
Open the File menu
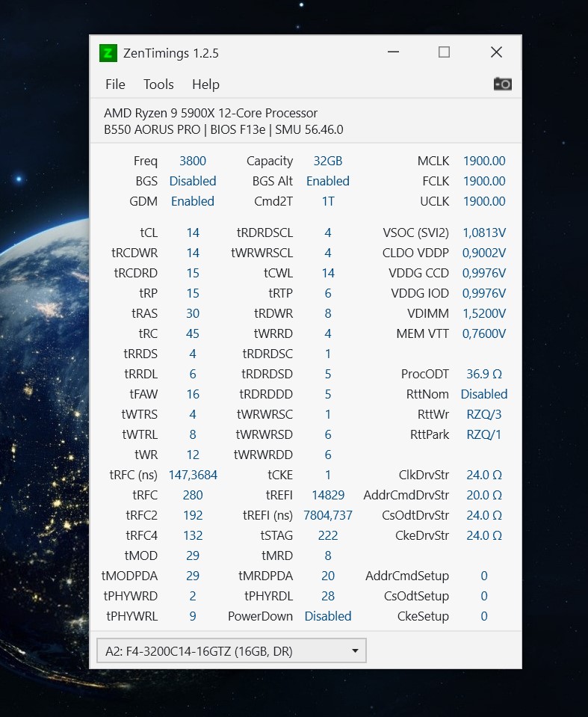[x=115, y=84]
